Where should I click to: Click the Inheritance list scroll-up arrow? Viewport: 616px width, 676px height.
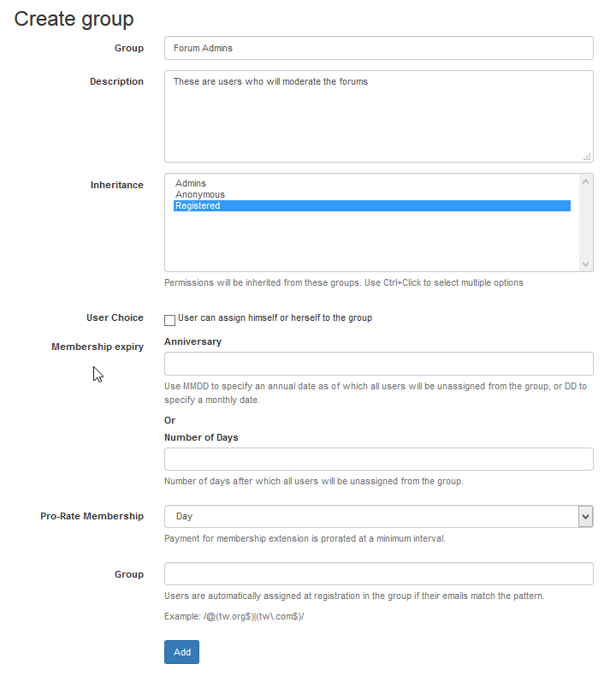click(x=585, y=181)
